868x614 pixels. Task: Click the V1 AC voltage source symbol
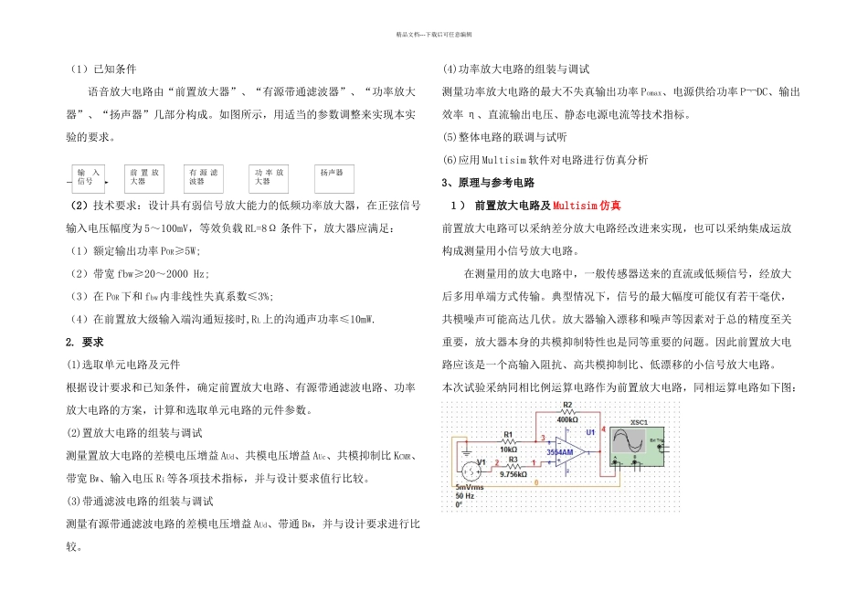[x=471, y=471]
